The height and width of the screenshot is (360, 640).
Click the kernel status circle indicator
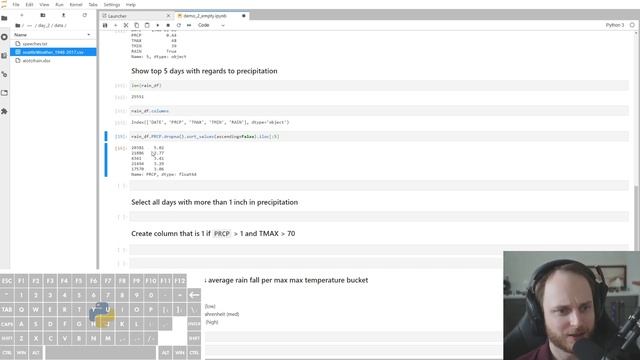[632, 25]
